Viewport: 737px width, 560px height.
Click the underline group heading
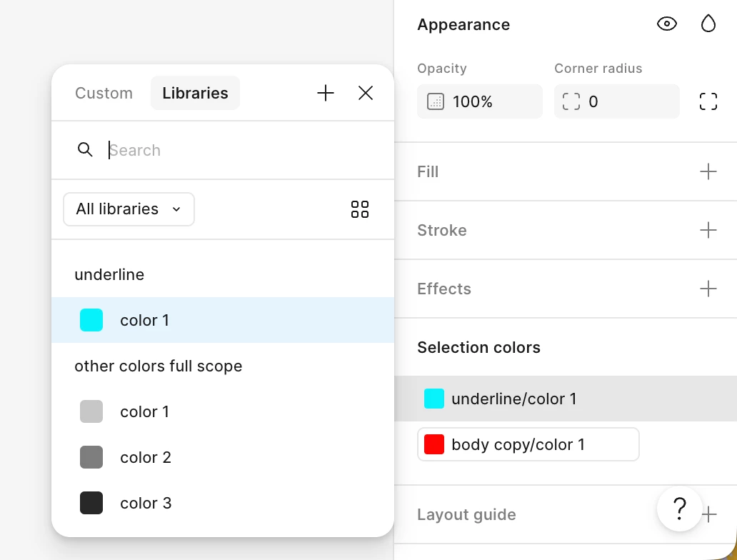tap(109, 274)
